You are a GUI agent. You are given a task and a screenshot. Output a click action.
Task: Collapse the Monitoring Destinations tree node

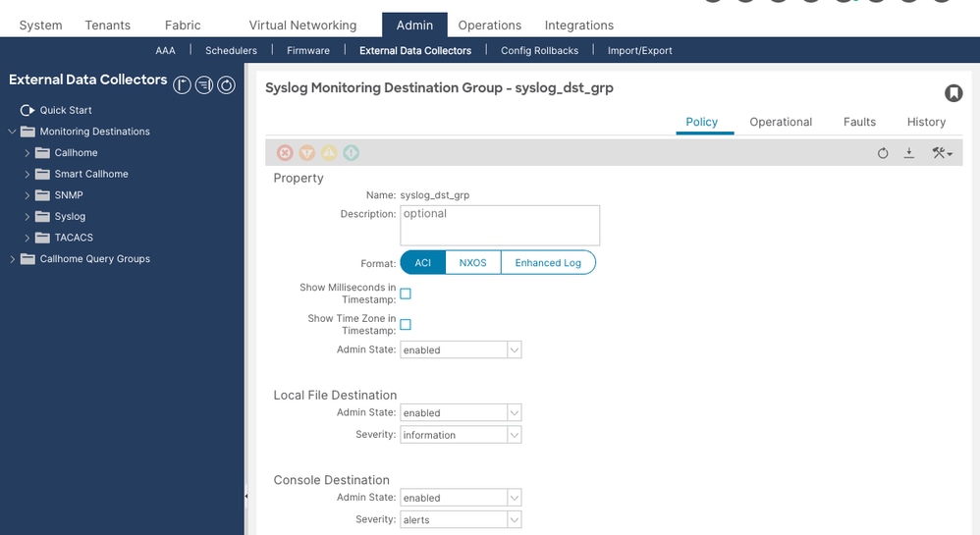[x=12, y=132]
